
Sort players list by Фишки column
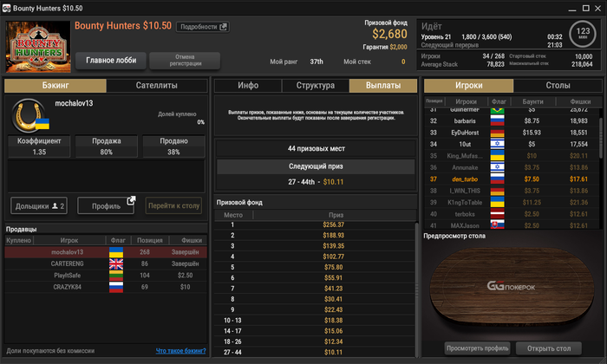[x=580, y=101]
